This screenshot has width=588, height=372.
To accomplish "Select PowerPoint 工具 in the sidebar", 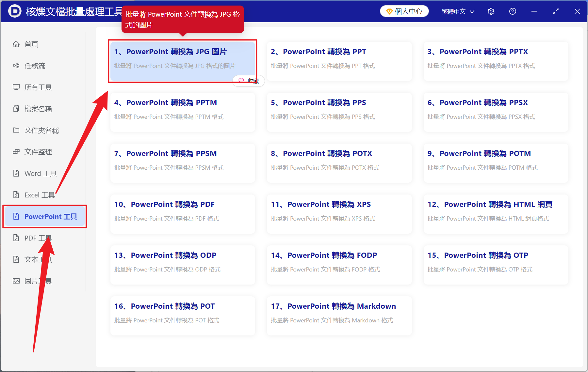I will tap(44, 216).
